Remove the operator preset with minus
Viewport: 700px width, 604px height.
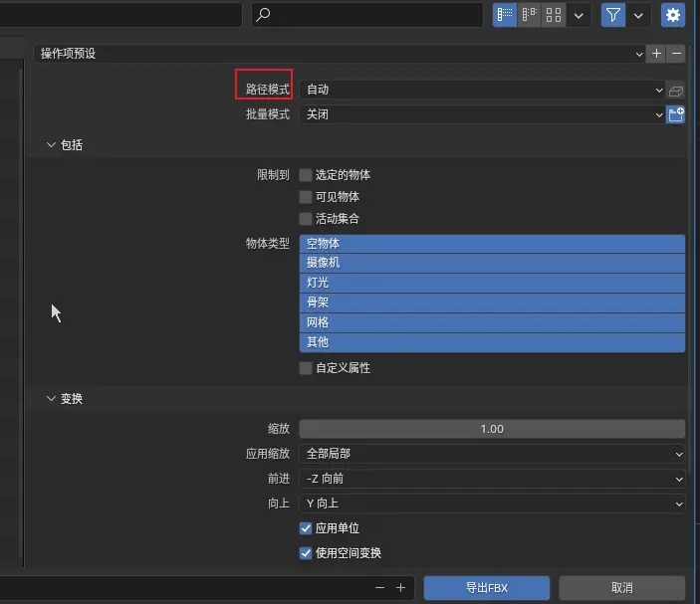pos(676,54)
